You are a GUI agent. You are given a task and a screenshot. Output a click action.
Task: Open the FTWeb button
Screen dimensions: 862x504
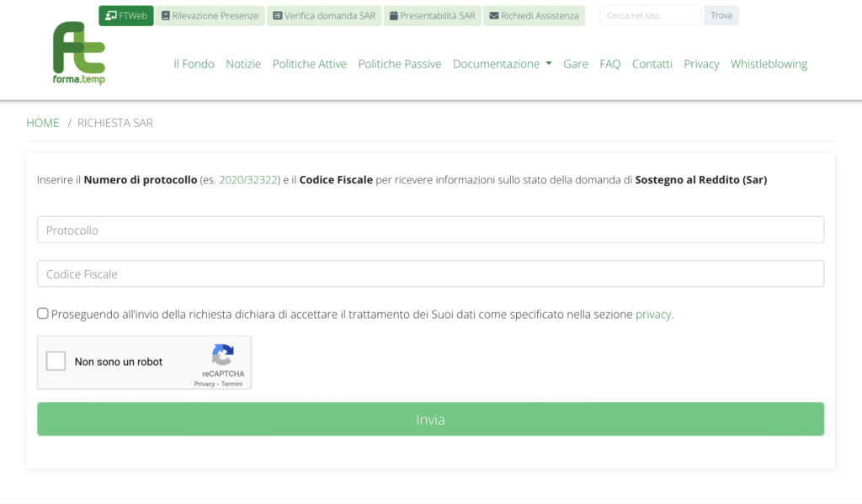(126, 15)
